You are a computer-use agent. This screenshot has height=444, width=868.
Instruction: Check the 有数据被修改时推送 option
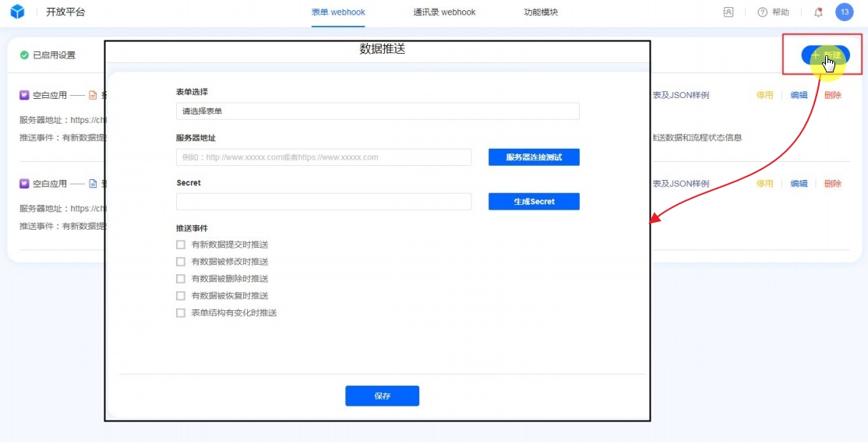click(x=181, y=262)
